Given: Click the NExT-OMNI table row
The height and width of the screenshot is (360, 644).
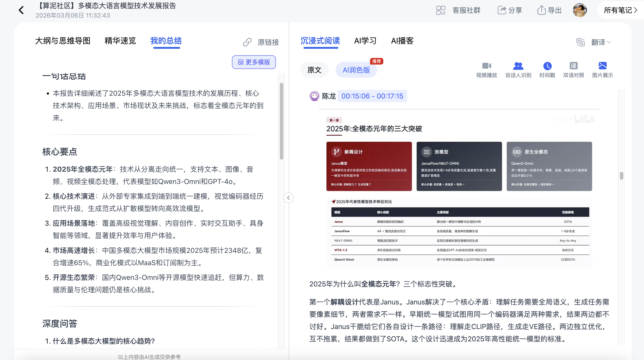Looking at the screenshot, I should (x=460, y=241).
